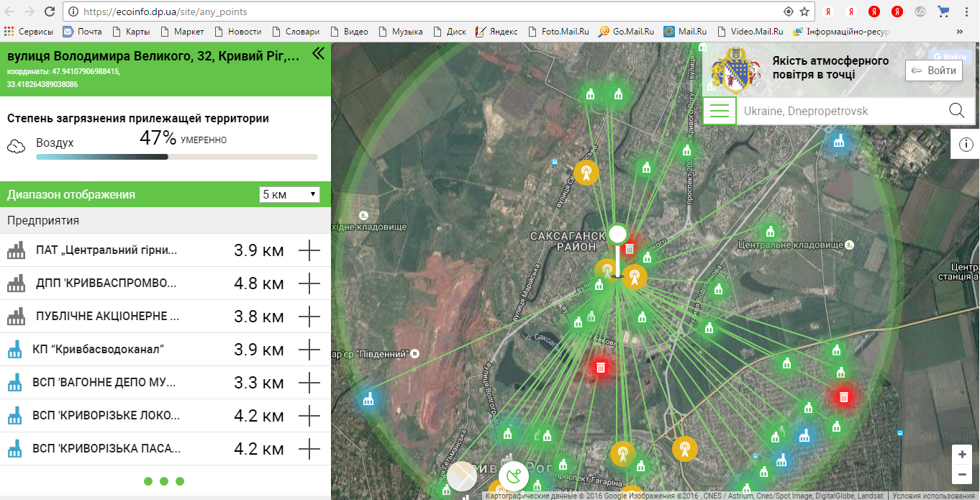
Task: Zoom out the map with minus button
Action: pyautogui.click(x=962, y=475)
